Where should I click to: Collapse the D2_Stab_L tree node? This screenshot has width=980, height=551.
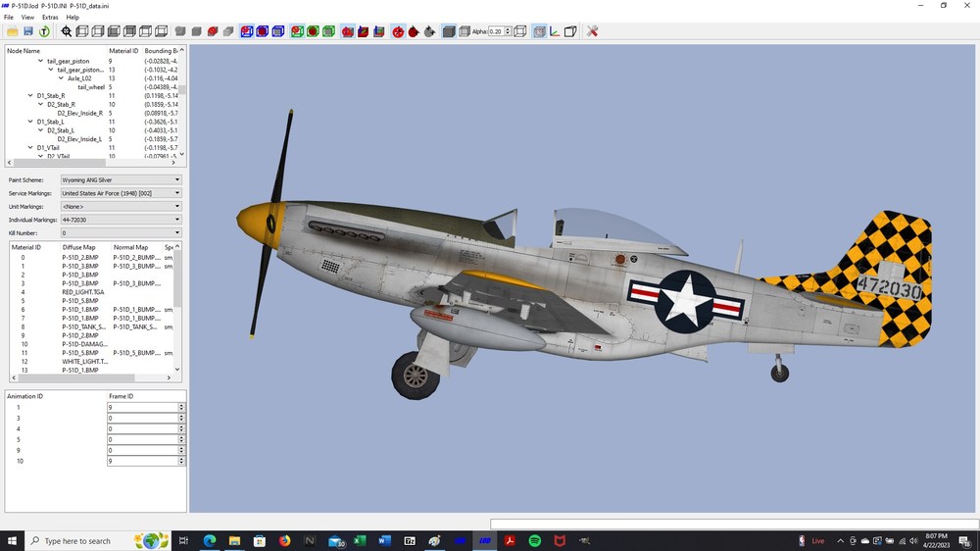pyautogui.click(x=40, y=130)
